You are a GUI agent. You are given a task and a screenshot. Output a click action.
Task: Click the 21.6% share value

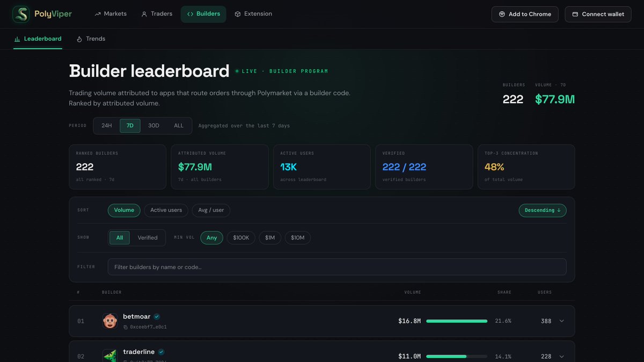click(x=503, y=321)
